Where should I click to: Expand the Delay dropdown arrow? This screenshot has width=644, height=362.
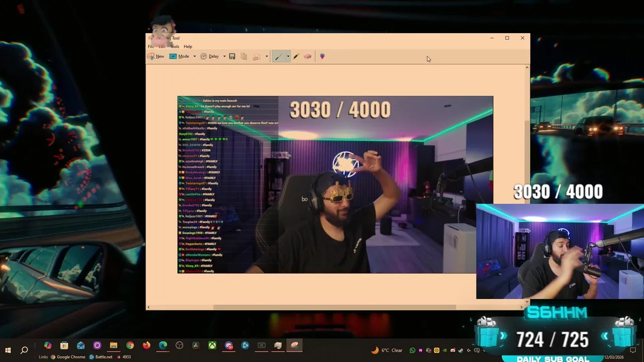coord(224,56)
